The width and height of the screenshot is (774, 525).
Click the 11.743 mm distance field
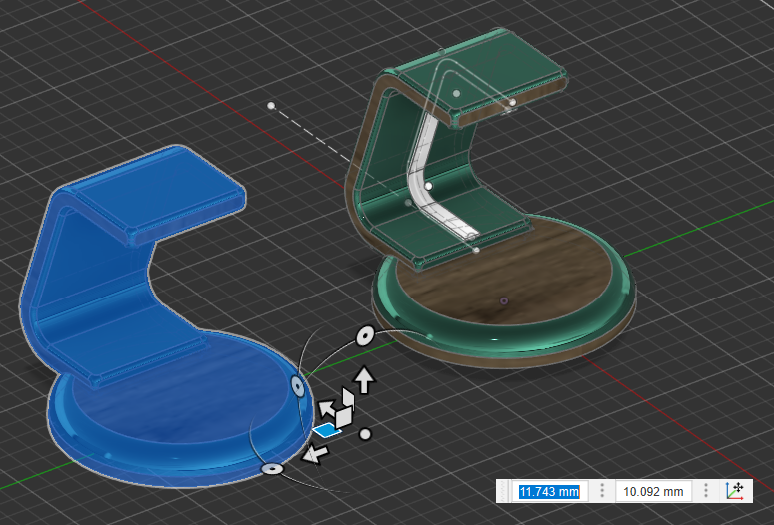[547, 491]
